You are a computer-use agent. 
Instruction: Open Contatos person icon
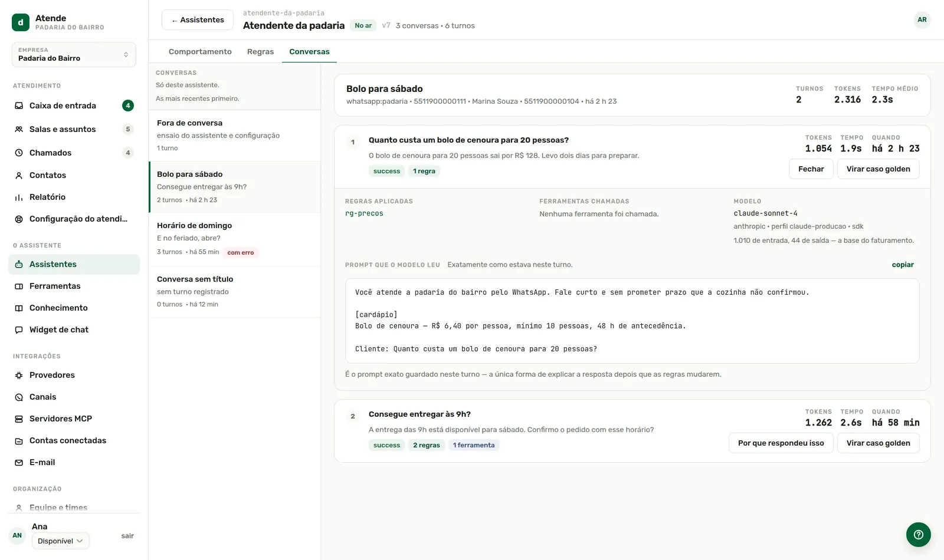pyautogui.click(x=19, y=175)
